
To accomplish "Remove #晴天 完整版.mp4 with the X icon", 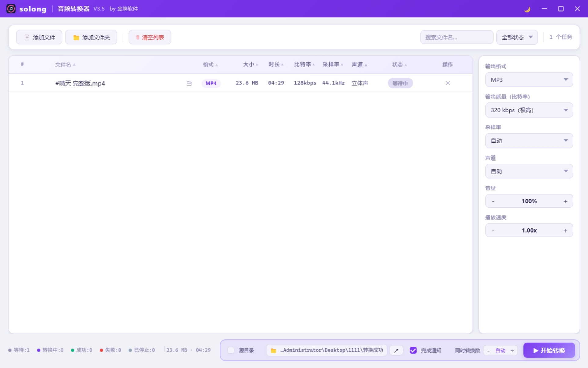I will (x=448, y=83).
